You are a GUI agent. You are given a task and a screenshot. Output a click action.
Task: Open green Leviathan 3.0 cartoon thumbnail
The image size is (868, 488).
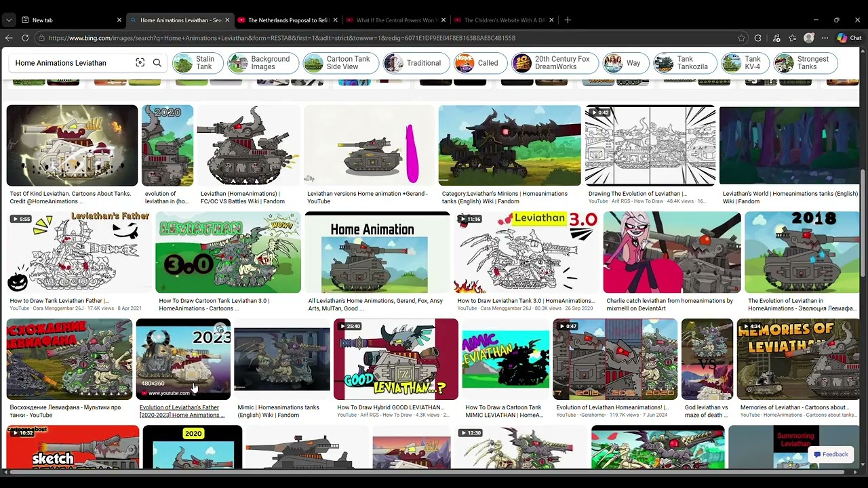(x=228, y=252)
